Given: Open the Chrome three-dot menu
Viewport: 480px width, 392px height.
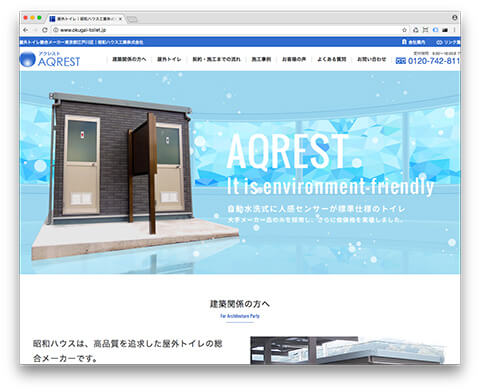Looking at the screenshot, I should [x=454, y=30].
